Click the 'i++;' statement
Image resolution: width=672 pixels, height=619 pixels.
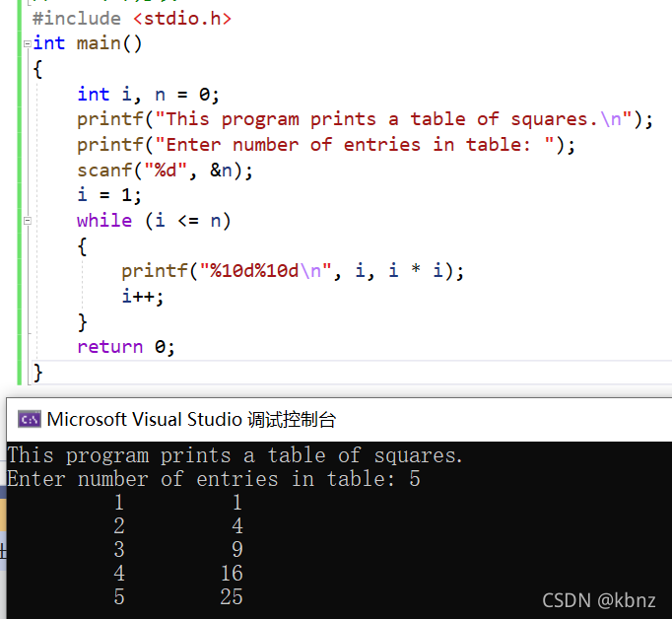pyautogui.click(x=142, y=297)
